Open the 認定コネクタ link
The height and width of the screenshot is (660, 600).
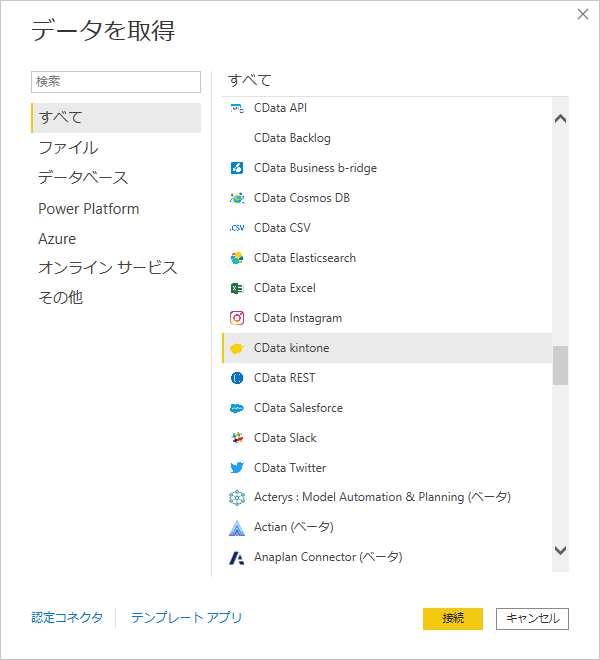67,617
